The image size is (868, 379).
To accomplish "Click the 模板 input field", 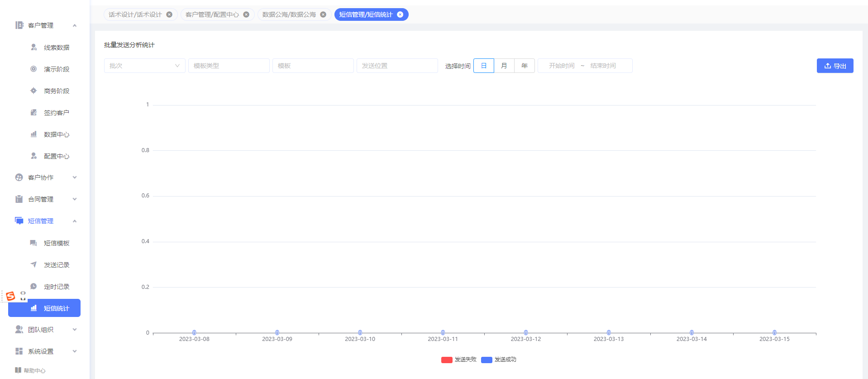I will (x=313, y=66).
